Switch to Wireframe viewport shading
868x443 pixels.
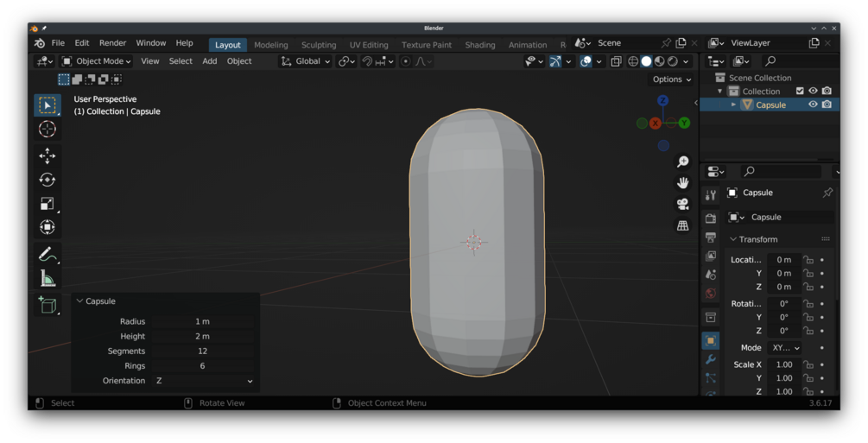tap(633, 61)
